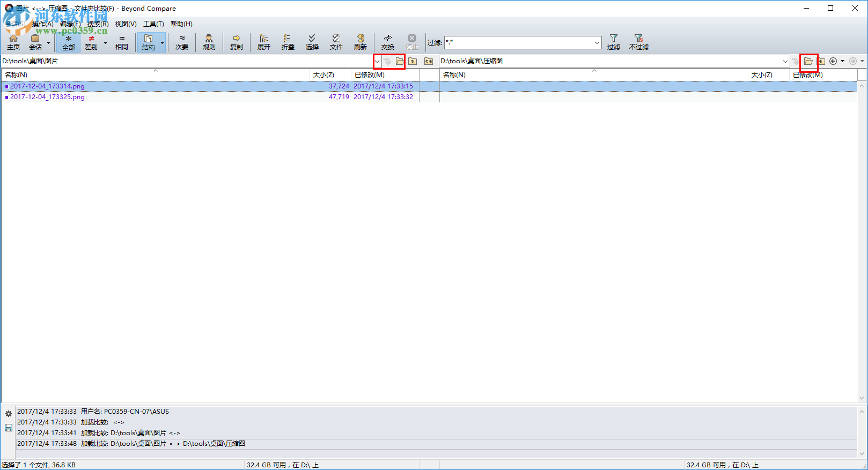Click the left browse-for-folder icon
Viewport: 868px width, 470px height.
[x=400, y=61]
